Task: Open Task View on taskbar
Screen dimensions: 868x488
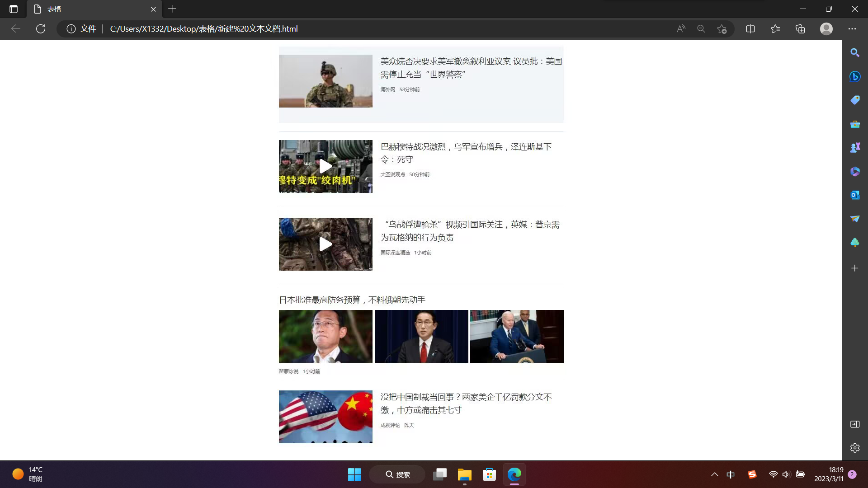Action: pyautogui.click(x=439, y=474)
